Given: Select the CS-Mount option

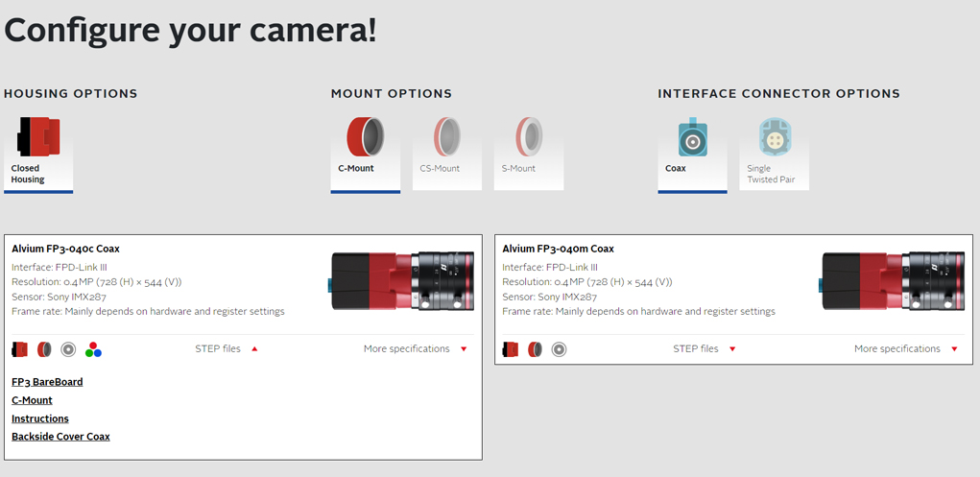Looking at the screenshot, I should pos(446,152).
